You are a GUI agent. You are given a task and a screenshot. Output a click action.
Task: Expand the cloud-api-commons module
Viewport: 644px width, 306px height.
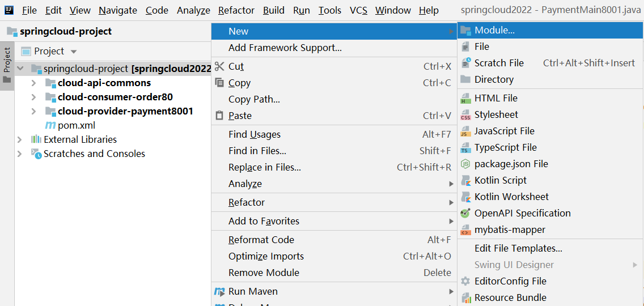[x=33, y=83]
